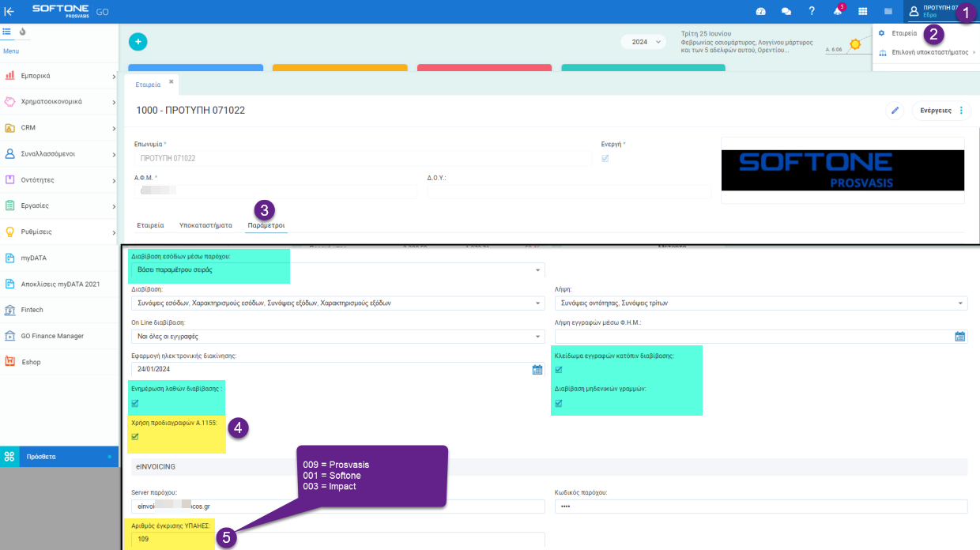Open the year 2024 dropdown
This screenshot has height=550, width=980.
coord(643,42)
